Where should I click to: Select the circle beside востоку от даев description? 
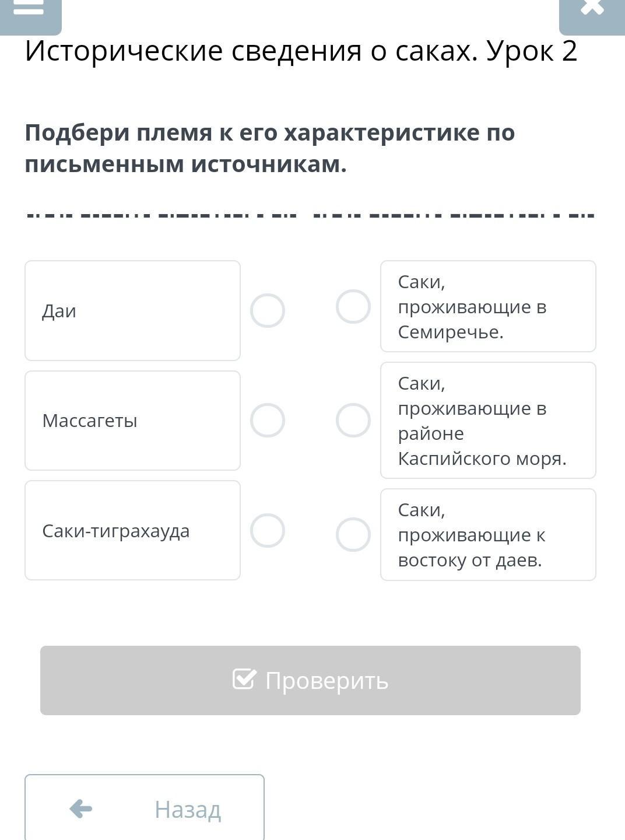click(353, 534)
